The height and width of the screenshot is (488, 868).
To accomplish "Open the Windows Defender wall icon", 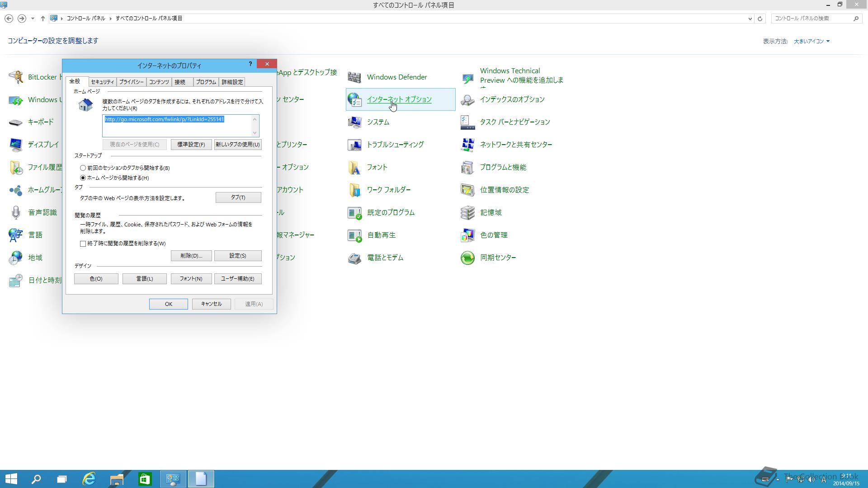I will [x=354, y=77].
